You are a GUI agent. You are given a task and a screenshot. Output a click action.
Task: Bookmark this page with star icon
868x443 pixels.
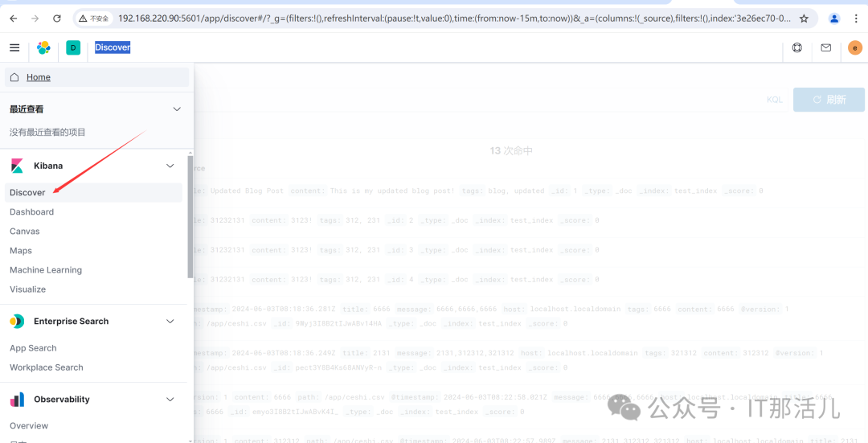pyautogui.click(x=804, y=18)
